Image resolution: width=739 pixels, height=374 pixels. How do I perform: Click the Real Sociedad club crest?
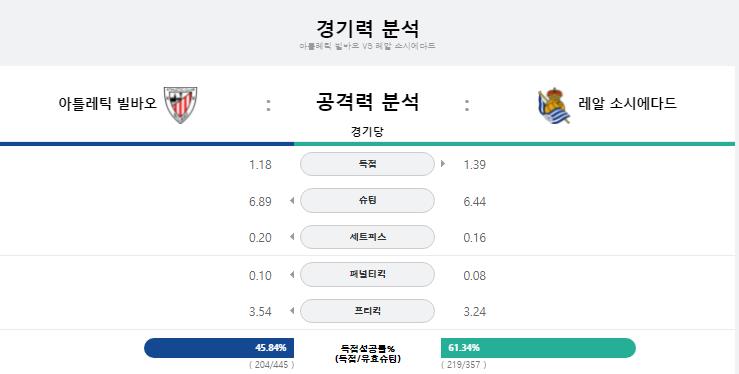554,106
